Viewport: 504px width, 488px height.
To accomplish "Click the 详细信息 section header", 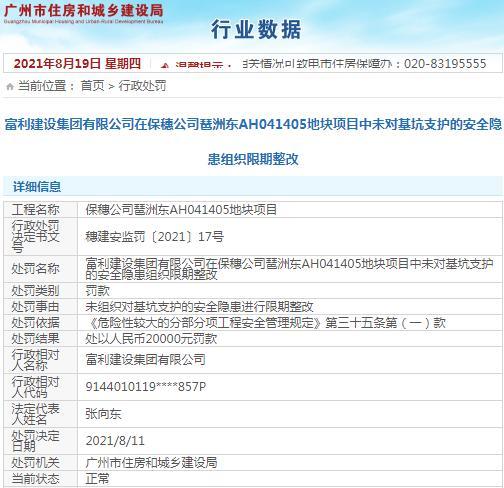I will pyautogui.click(x=37, y=187).
